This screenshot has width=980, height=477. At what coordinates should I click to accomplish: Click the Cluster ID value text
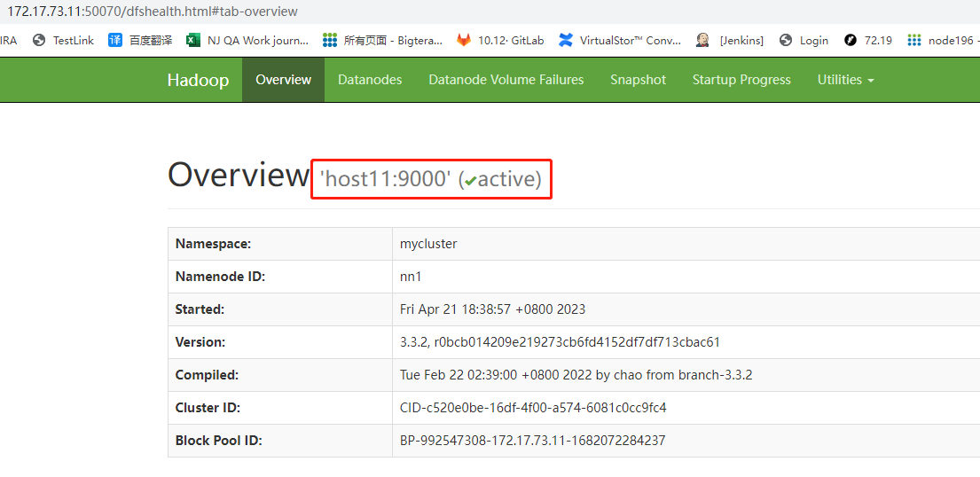pyautogui.click(x=533, y=408)
